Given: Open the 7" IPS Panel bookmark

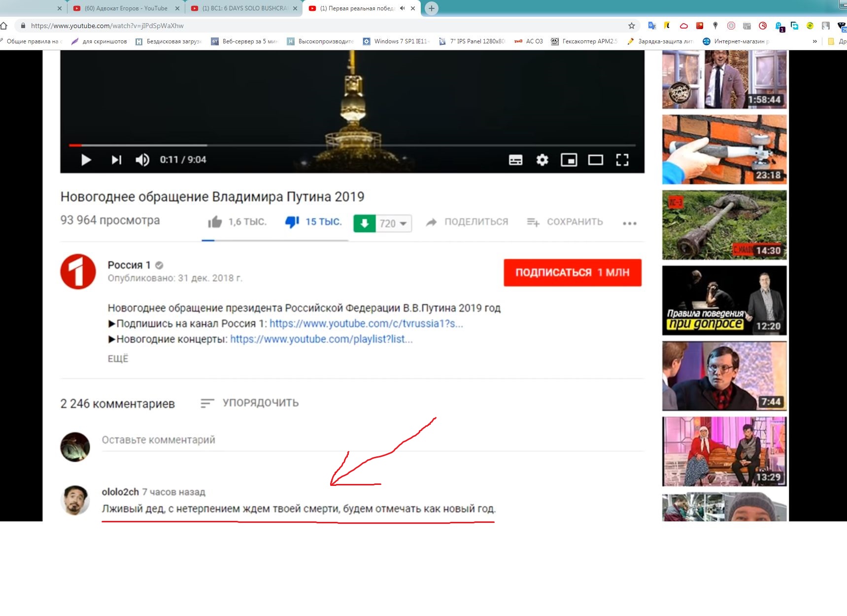Looking at the screenshot, I should 472,41.
